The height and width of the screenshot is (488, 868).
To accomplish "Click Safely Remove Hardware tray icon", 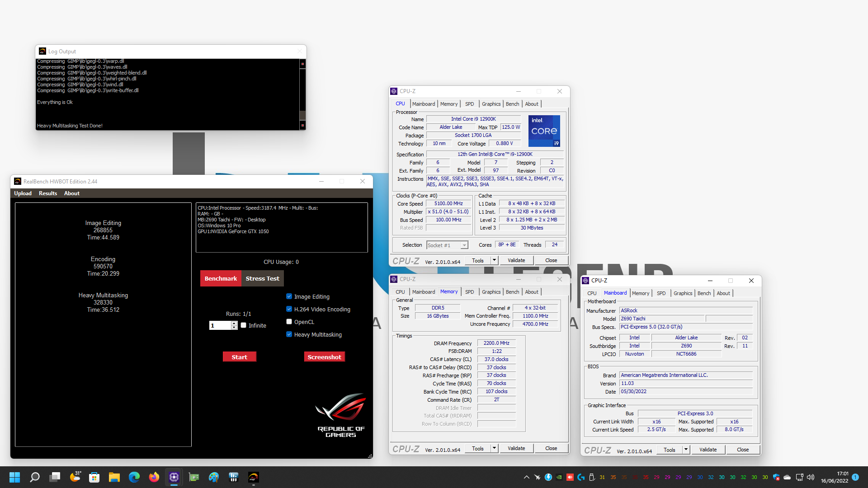I will [x=592, y=477].
